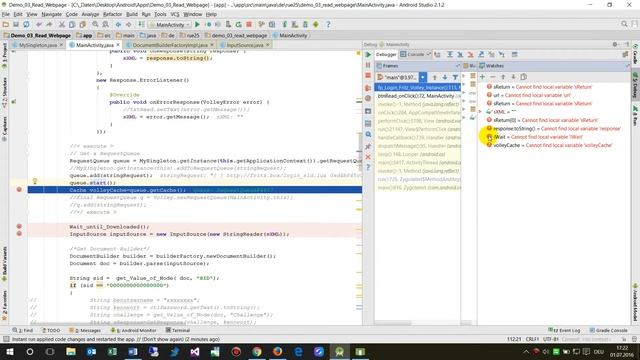Select next frame with the down arrow
Viewport: 640px width, 360px height.
445,77
